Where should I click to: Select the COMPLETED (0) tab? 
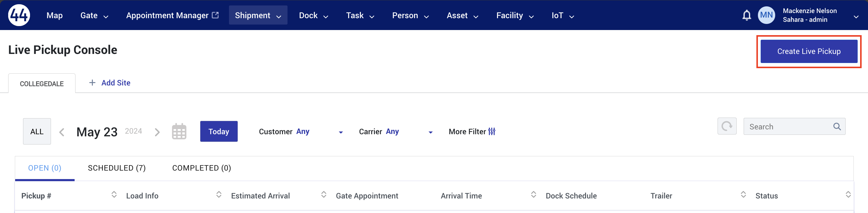(201, 168)
